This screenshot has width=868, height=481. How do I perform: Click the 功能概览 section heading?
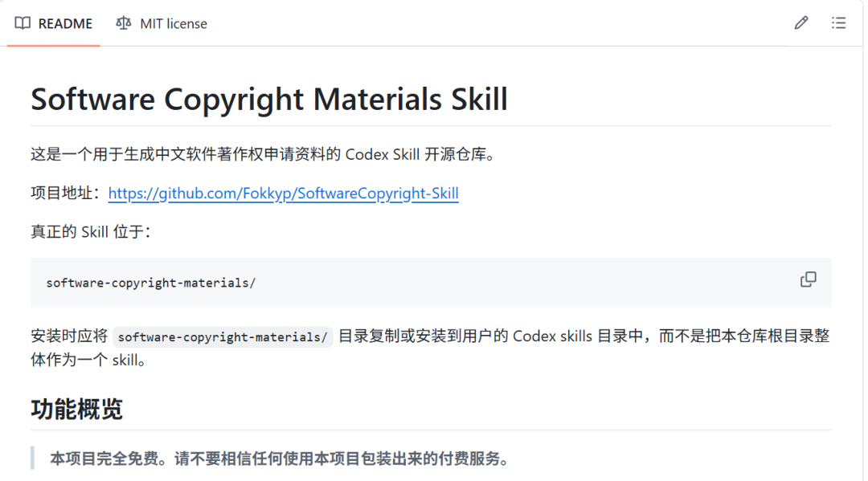point(77,409)
